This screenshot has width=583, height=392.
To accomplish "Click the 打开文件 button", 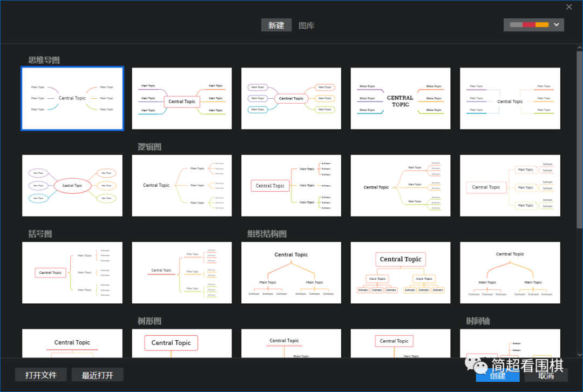I will click(41, 375).
